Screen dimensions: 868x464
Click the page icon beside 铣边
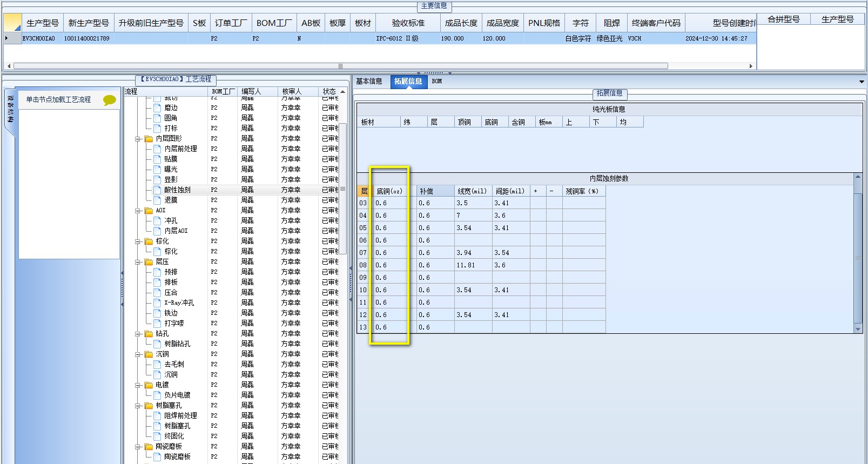click(157, 313)
